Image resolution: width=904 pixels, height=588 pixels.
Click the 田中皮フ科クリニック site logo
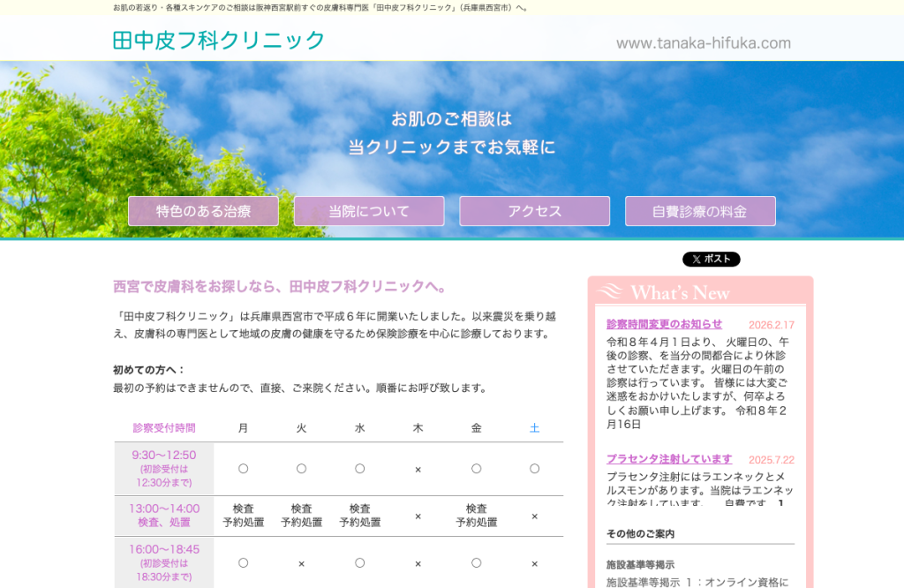tap(219, 41)
